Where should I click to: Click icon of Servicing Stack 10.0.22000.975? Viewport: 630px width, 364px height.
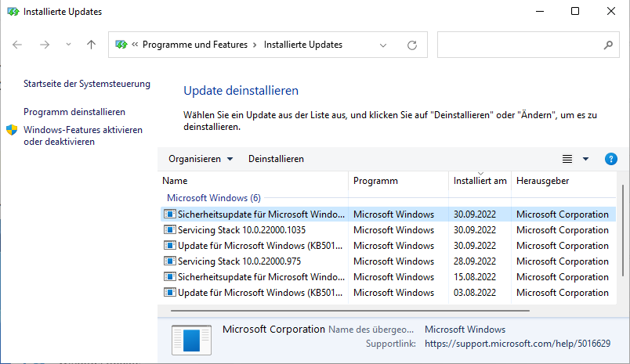(169, 261)
